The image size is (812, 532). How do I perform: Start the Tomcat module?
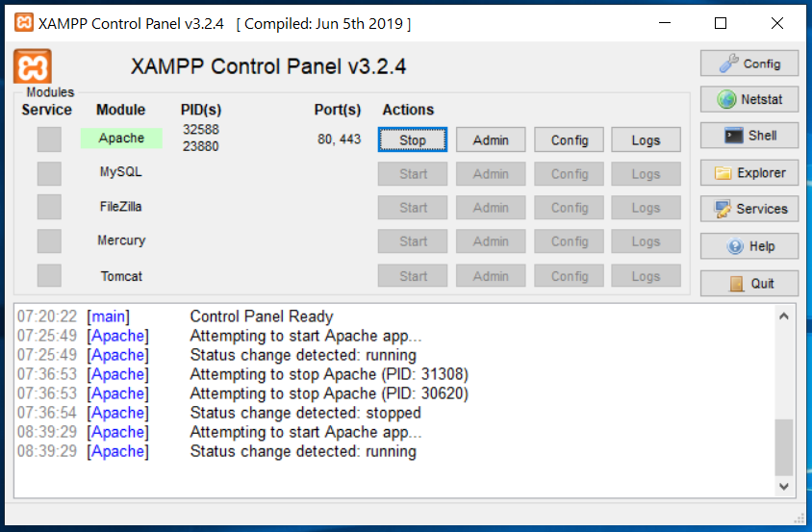tap(412, 276)
